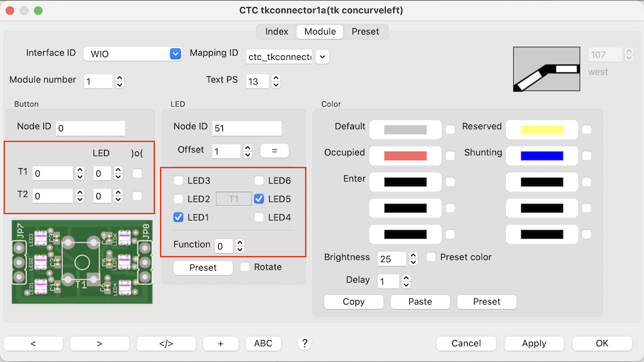
Task: Uncheck the LED5 checkbox
Action: point(259,199)
